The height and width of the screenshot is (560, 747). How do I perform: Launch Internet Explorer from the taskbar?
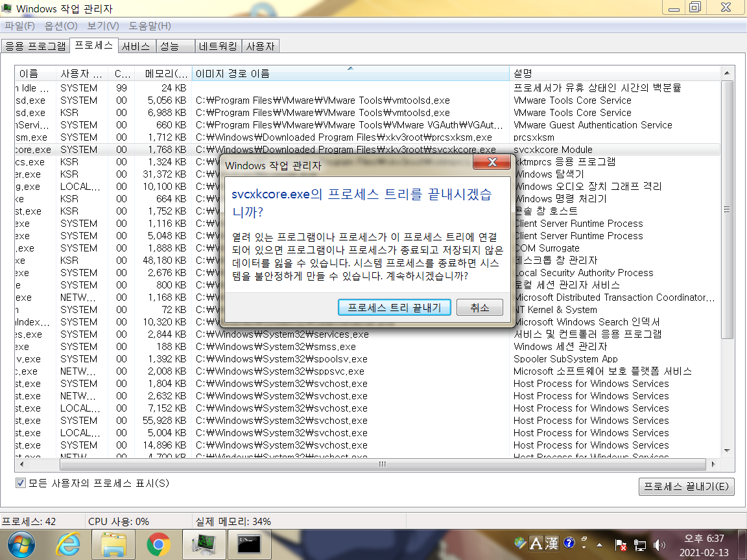pos(68,544)
